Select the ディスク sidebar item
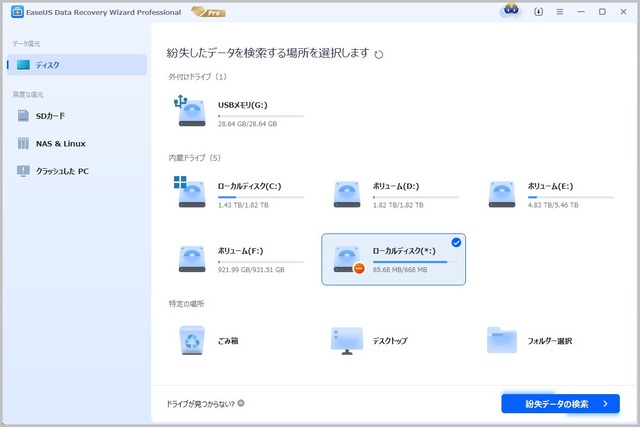This screenshot has width=640, height=427. click(77, 65)
